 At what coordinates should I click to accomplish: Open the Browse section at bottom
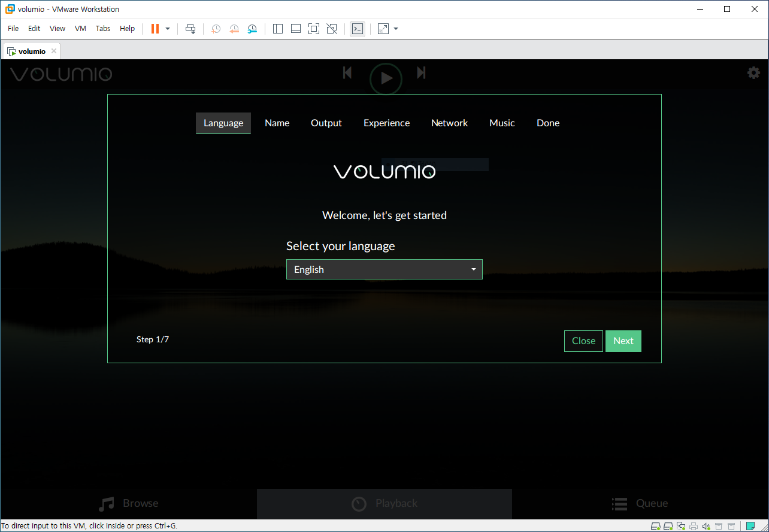tap(129, 503)
